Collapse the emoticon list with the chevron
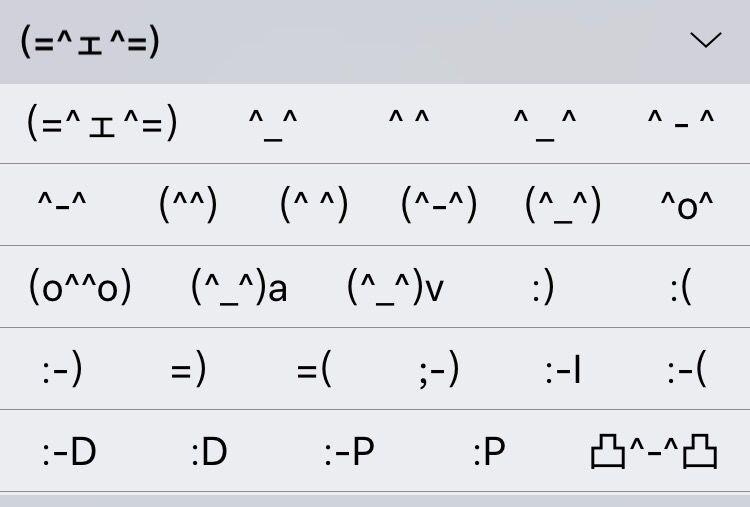The width and height of the screenshot is (750, 507). point(705,40)
